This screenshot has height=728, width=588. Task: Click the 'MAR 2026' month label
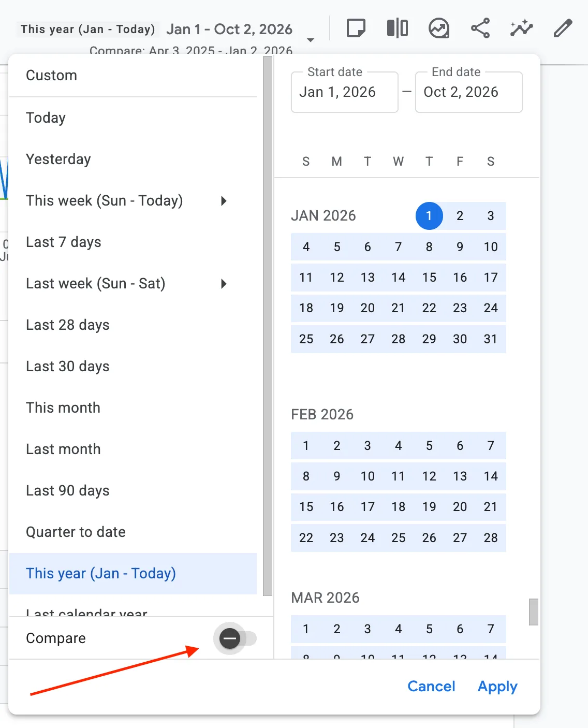click(326, 598)
